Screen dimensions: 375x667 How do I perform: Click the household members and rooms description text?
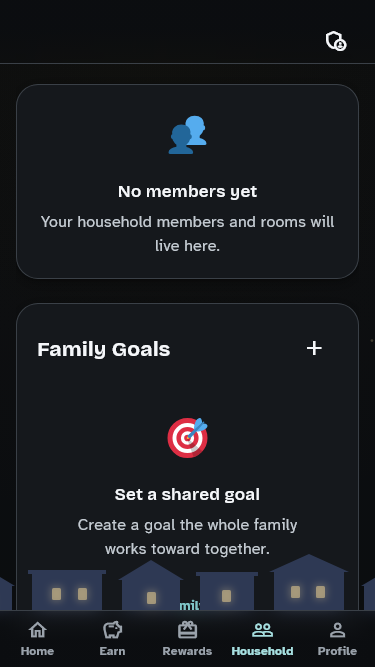click(188, 234)
